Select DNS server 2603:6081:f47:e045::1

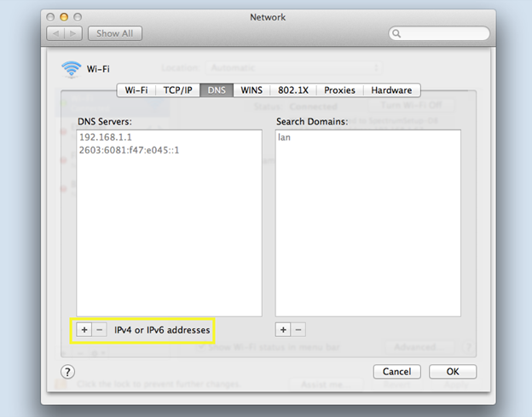click(169, 150)
